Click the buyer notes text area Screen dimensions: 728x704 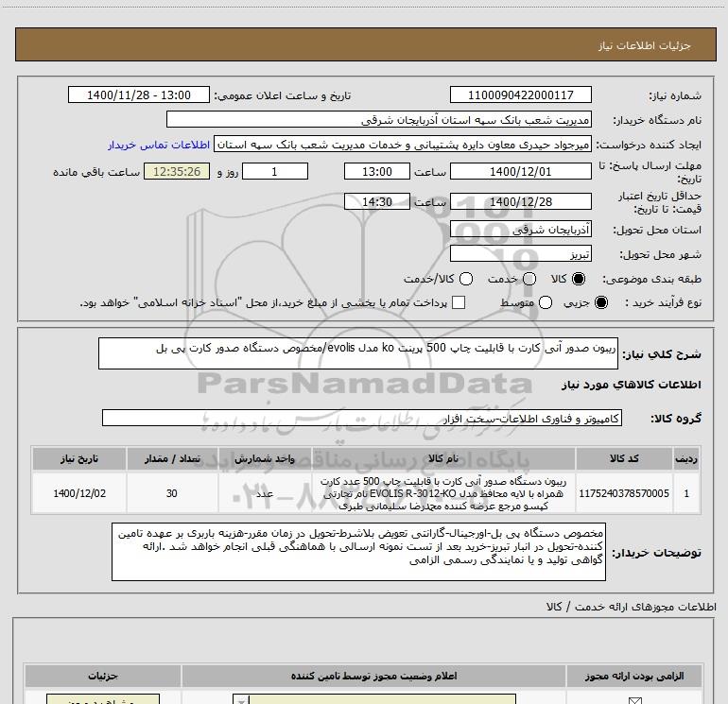click(358, 551)
